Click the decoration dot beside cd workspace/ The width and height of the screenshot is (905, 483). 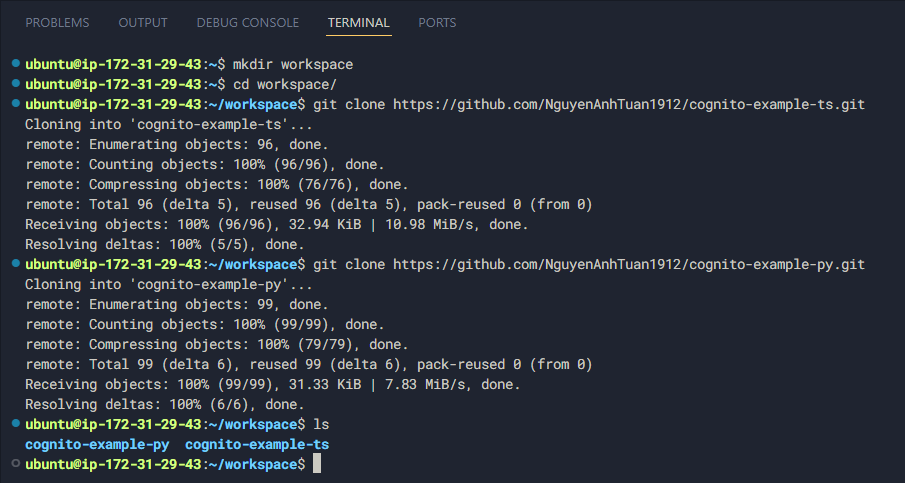coord(15,84)
